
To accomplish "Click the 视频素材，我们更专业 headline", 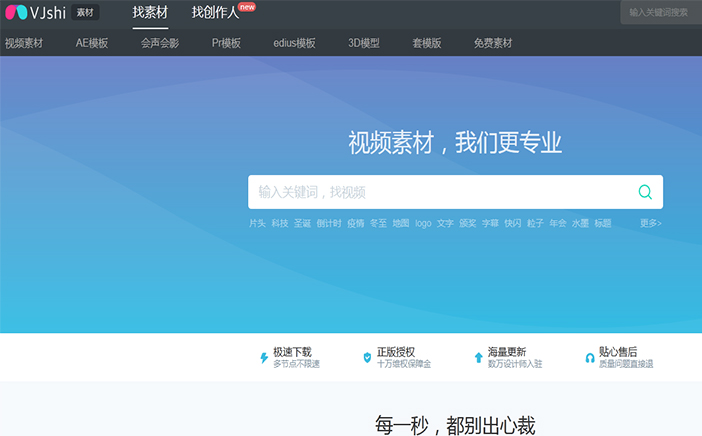I will pos(455,143).
